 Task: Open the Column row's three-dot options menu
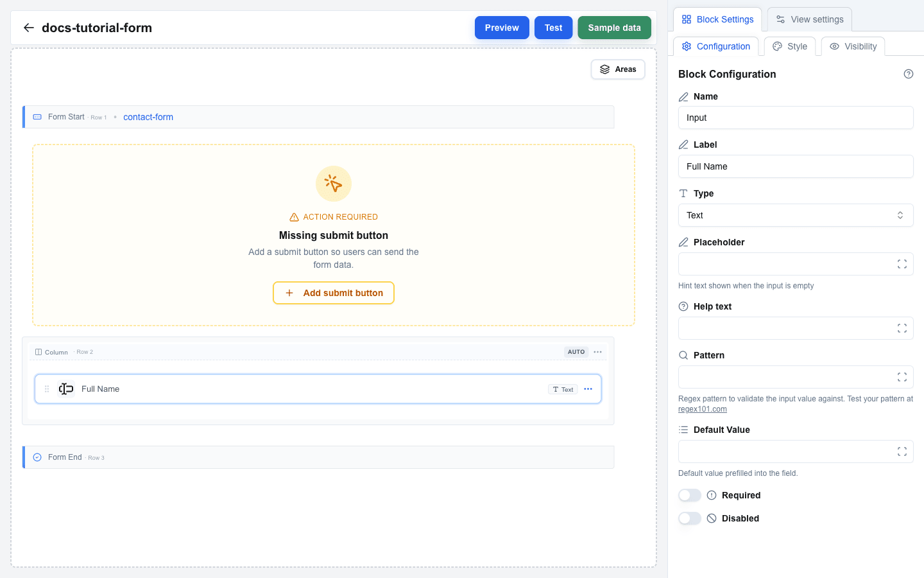tap(597, 352)
